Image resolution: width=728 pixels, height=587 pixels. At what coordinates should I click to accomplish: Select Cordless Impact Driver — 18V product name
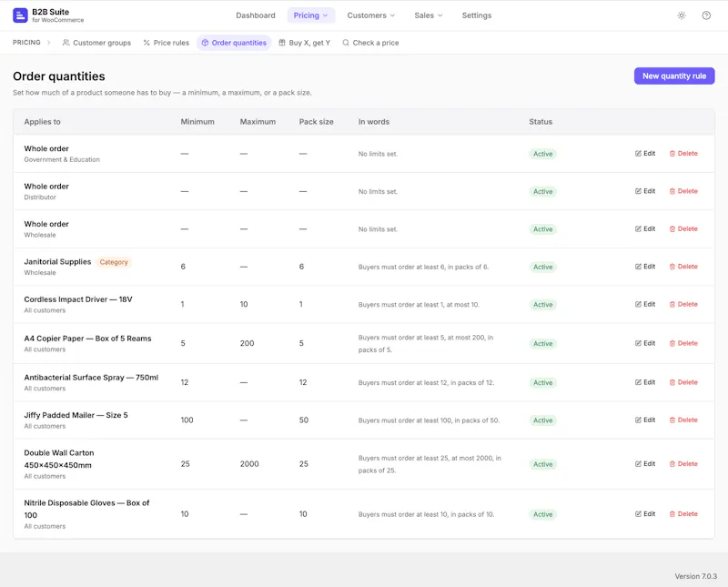[78, 299]
